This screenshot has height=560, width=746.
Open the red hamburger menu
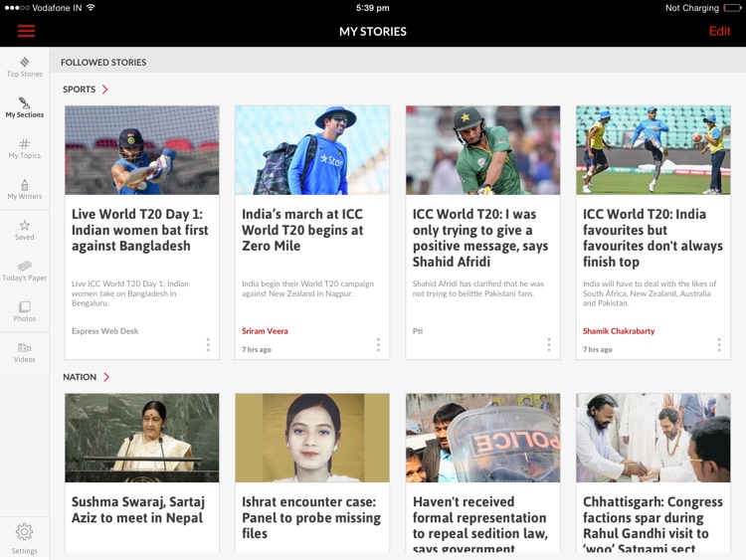[26, 32]
